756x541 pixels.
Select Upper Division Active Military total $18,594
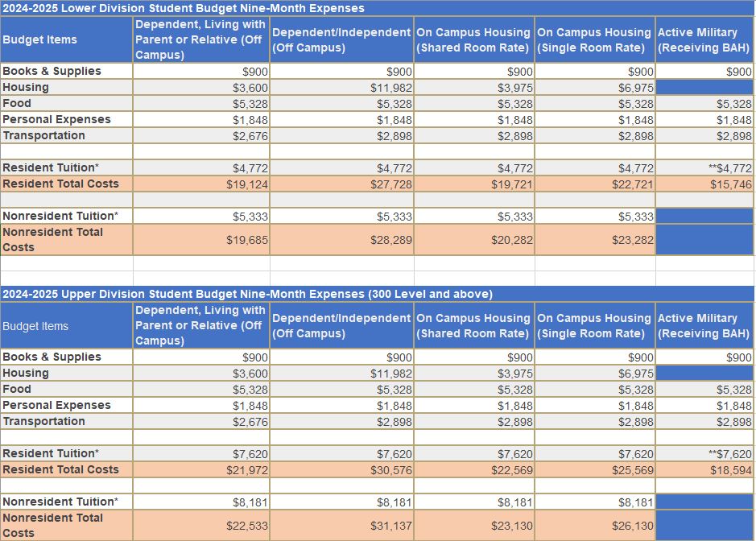[x=731, y=469]
